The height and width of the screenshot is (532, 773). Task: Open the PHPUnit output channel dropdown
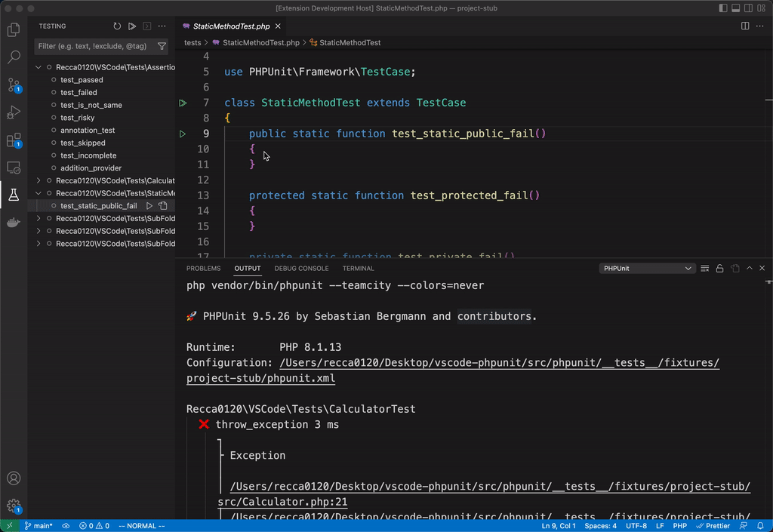pos(647,269)
